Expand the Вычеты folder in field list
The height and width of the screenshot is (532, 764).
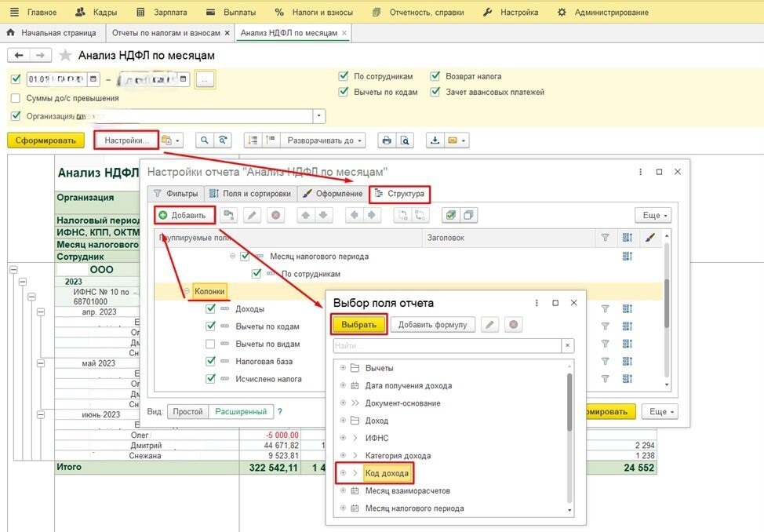pos(343,368)
